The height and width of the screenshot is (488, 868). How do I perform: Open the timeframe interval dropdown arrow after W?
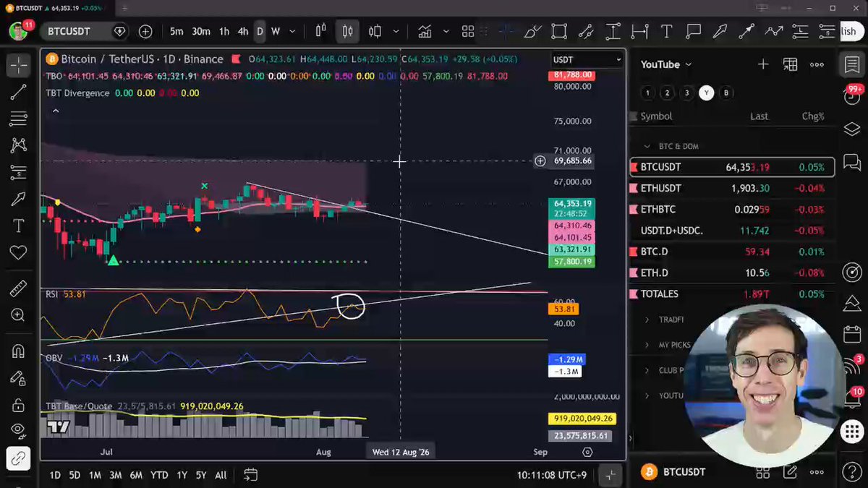pyautogui.click(x=292, y=31)
